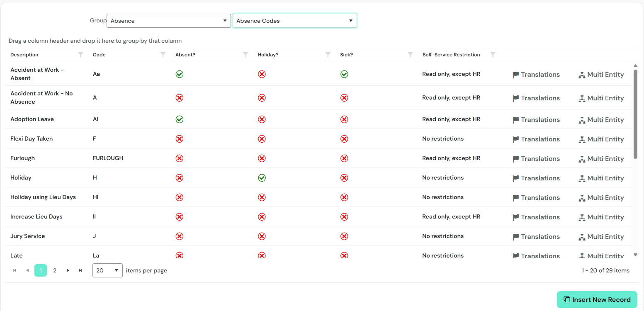Click the scrollbar down arrow
644x311 pixels.
[636, 255]
